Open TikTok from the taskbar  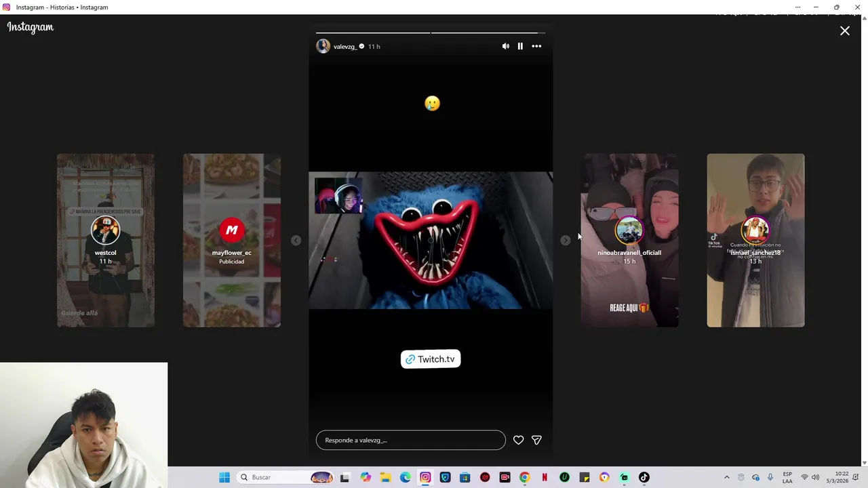(644, 477)
